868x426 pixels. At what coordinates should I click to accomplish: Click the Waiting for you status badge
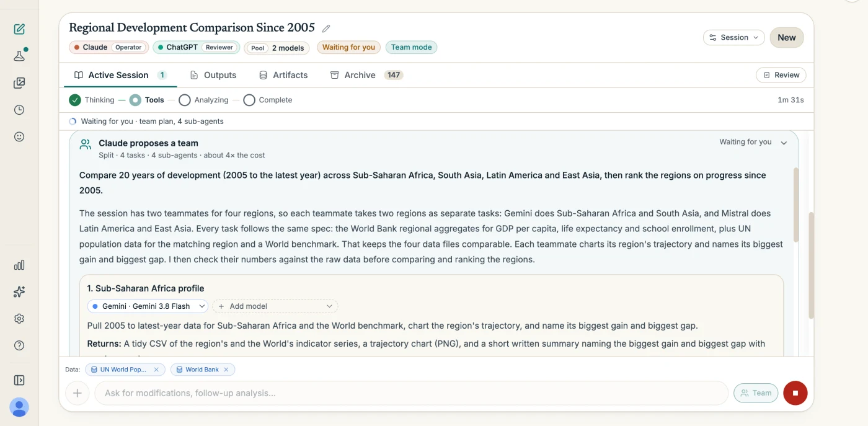click(348, 47)
